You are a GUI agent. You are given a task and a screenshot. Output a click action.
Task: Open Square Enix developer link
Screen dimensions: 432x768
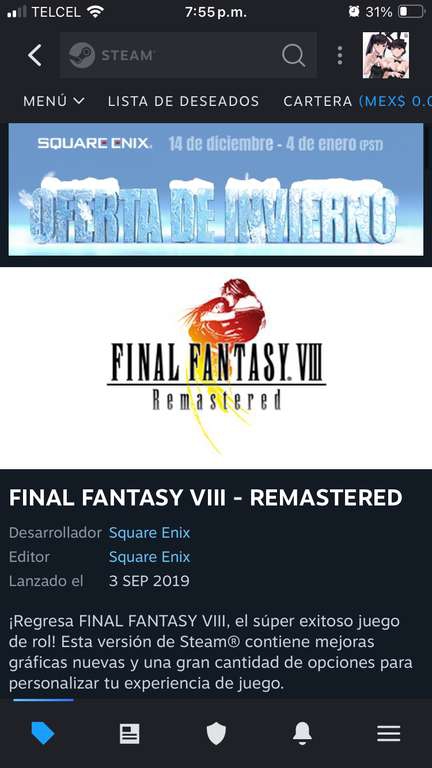pos(149,533)
